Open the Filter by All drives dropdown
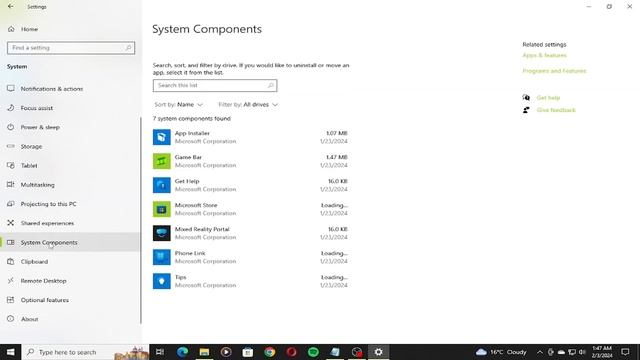The width and height of the screenshot is (640, 360). pos(248,104)
